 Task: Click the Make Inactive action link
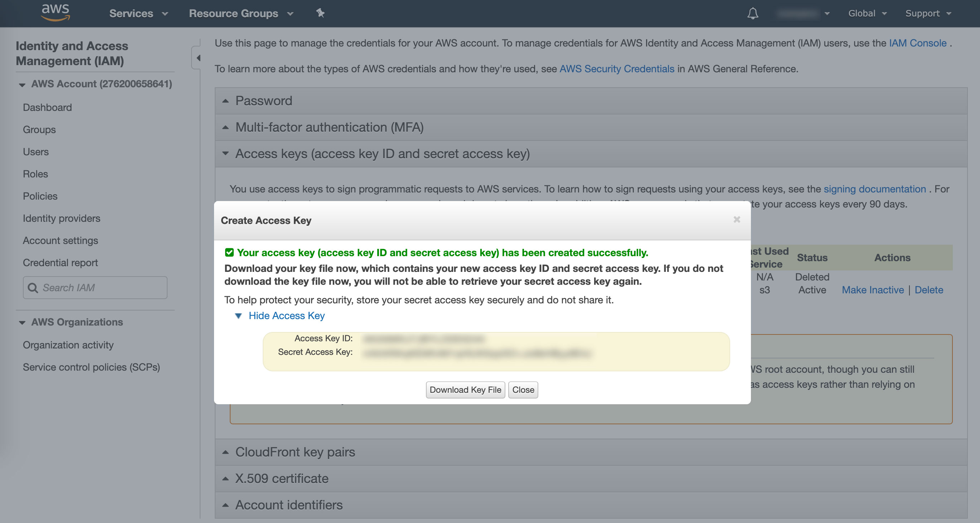[x=873, y=290]
